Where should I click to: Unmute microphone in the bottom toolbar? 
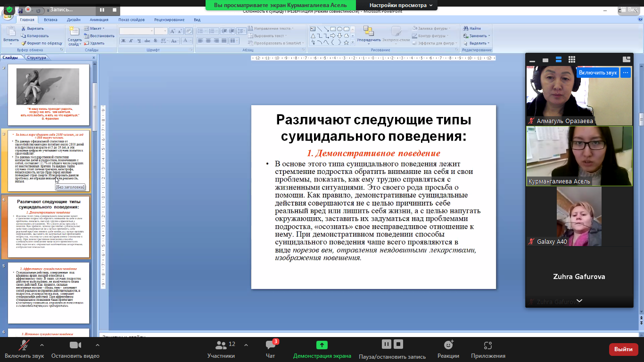pyautogui.click(x=23, y=346)
